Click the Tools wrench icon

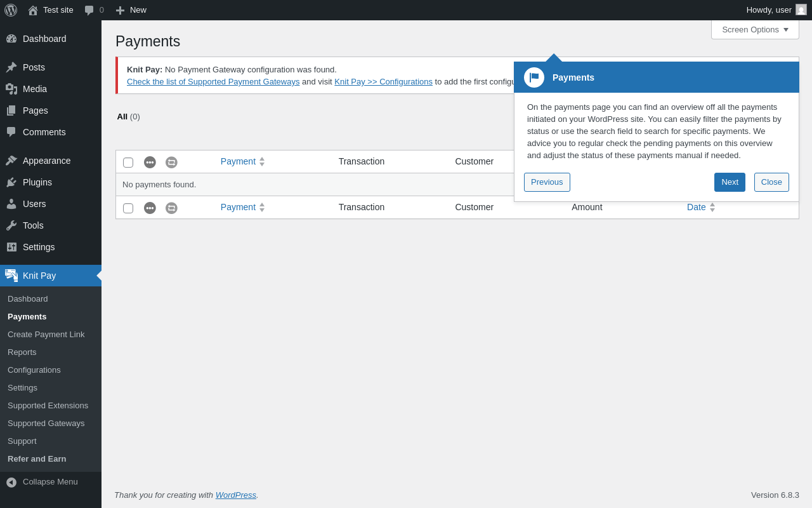pos(11,225)
